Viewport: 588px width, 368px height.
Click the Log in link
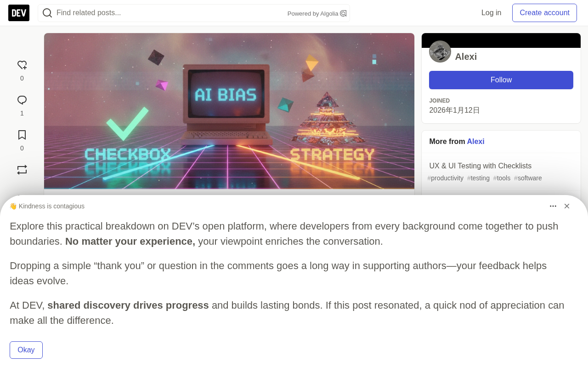(491, 13)
